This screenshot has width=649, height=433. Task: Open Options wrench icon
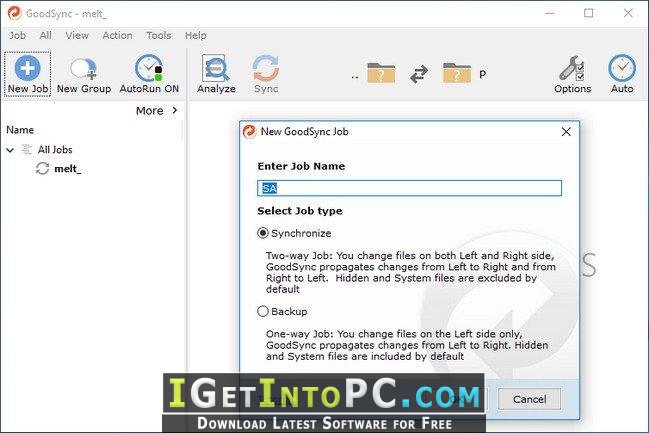pos(572,69)
